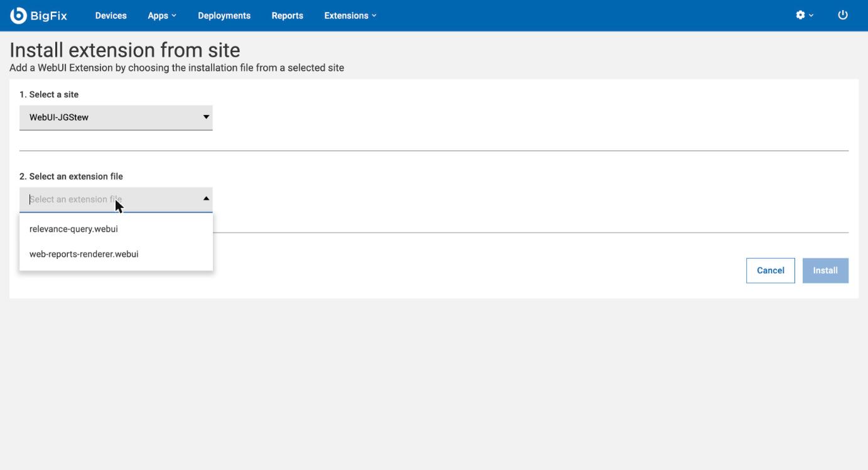Click the '1. Select a site' label
The image size is (868, 470).
[x=49, y=94]
